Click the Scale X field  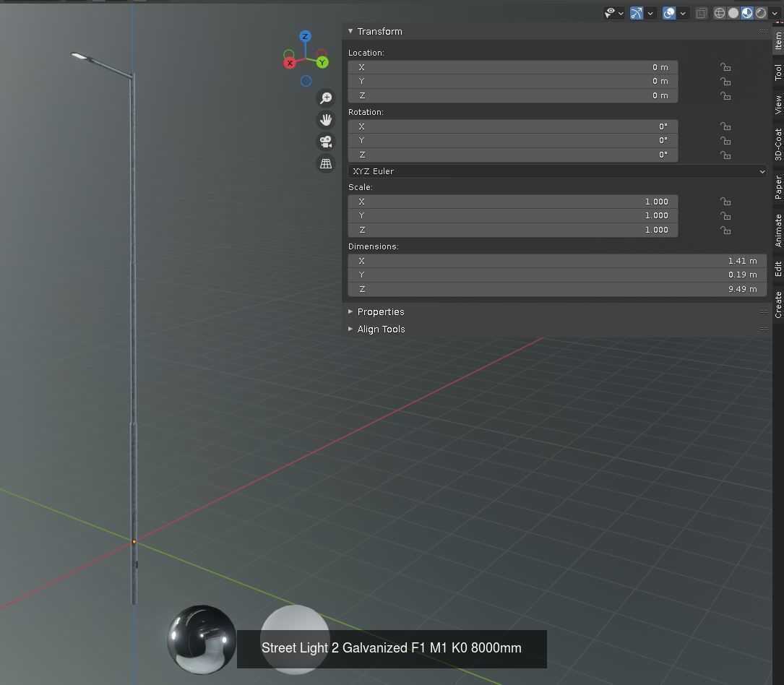[x=513, y=202]
